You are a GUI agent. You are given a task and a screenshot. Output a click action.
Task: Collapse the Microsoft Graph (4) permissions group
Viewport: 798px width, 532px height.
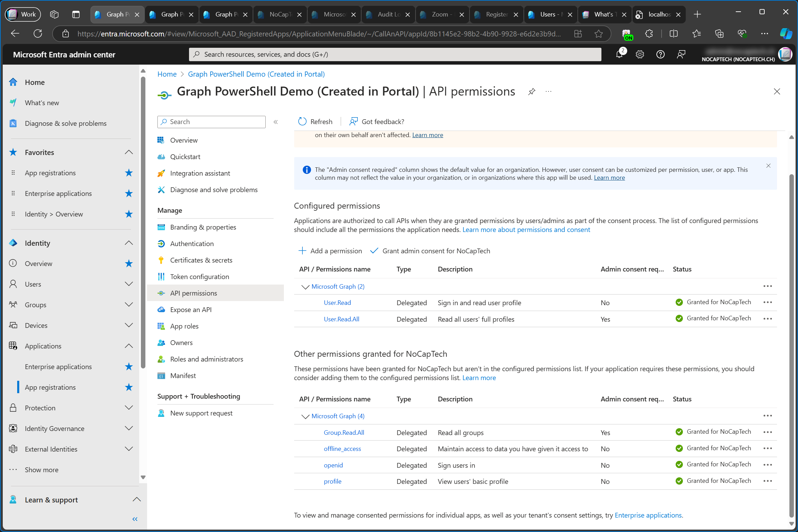coord(305,417)
